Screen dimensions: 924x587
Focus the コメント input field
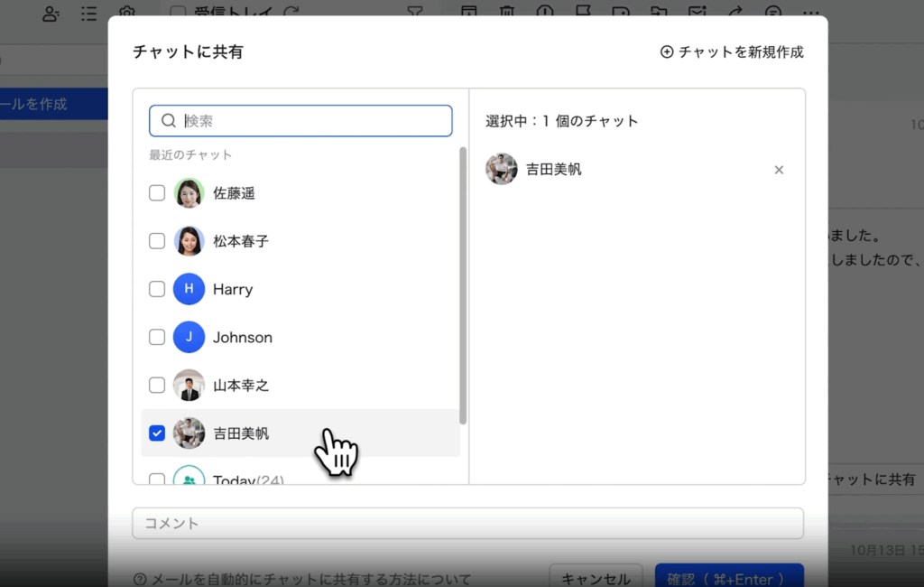pos(467,523)
